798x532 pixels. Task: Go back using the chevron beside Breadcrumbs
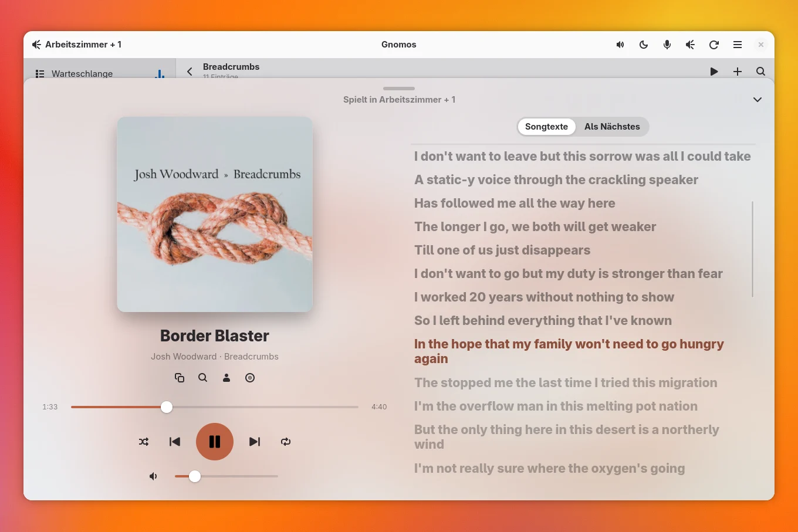point(190,72)
